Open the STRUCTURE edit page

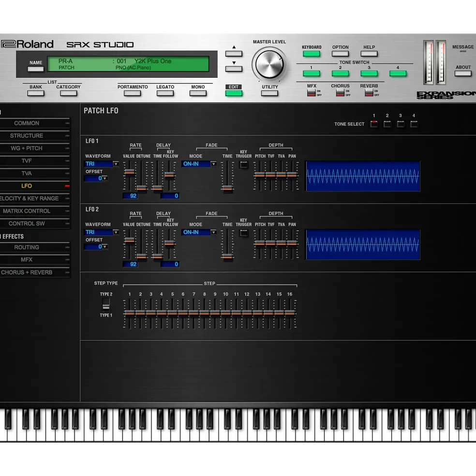(35, 136)
